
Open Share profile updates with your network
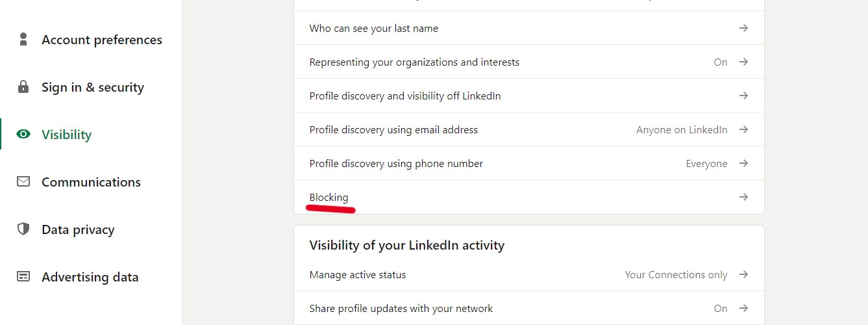(529, 308)
